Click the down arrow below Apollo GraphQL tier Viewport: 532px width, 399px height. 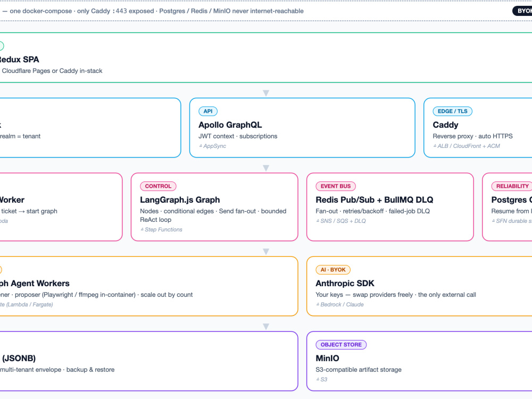[x=266, y=168]
